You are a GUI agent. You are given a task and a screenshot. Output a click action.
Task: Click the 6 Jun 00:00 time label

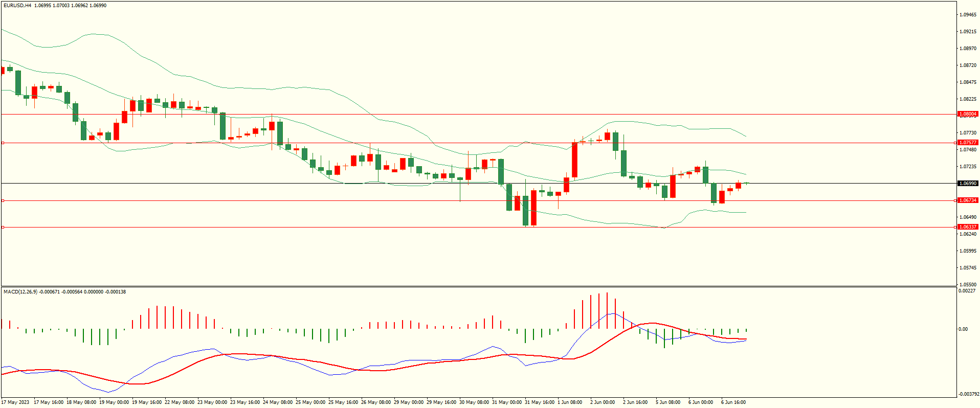(x=701, y=402)
